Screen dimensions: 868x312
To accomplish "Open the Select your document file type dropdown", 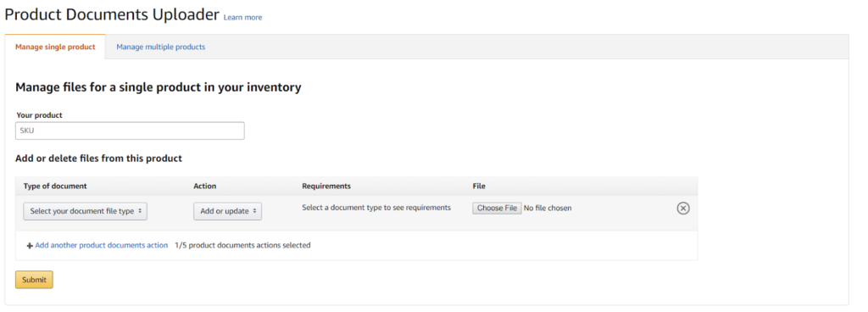I will [x=86, y=211].
